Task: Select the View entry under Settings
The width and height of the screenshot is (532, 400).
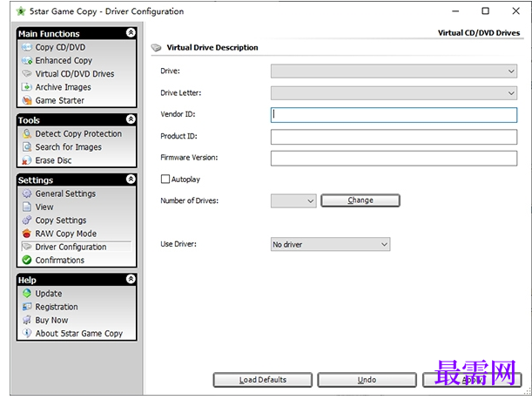Action: [44, 207]
